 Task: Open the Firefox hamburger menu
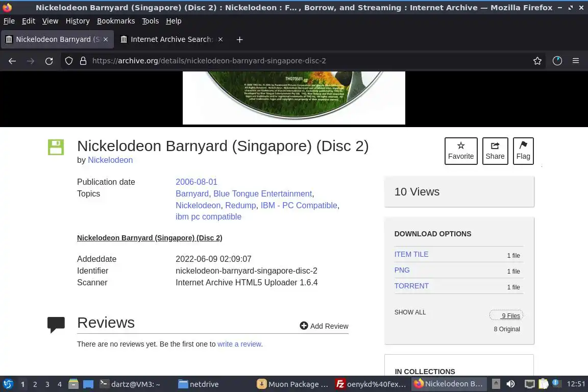[576, 61]
